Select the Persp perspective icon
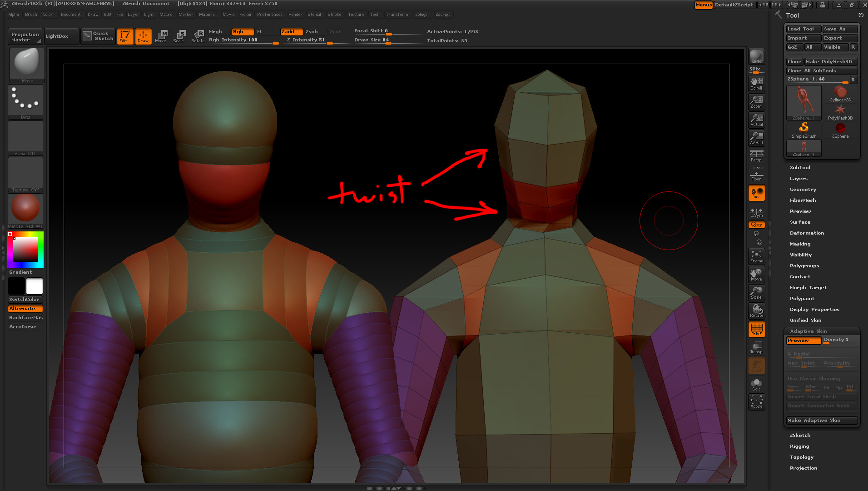 tap(756, 156)
